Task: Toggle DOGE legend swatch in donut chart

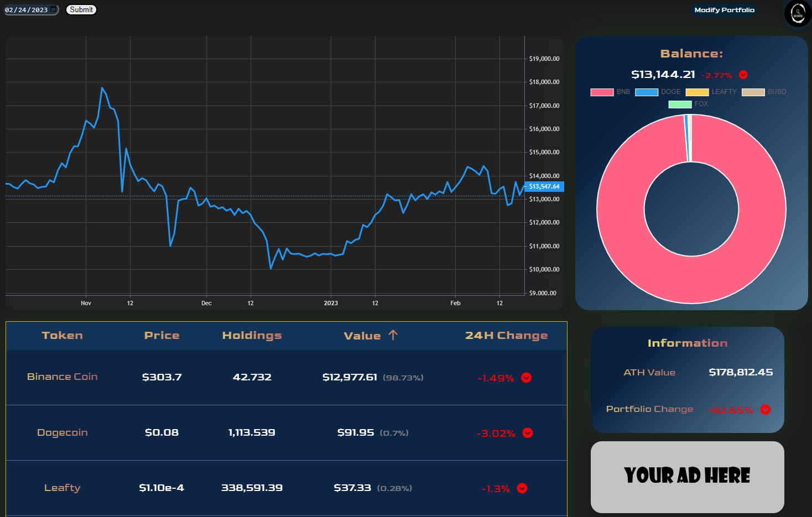Action: pyautogui.click(x=647, y=92)
